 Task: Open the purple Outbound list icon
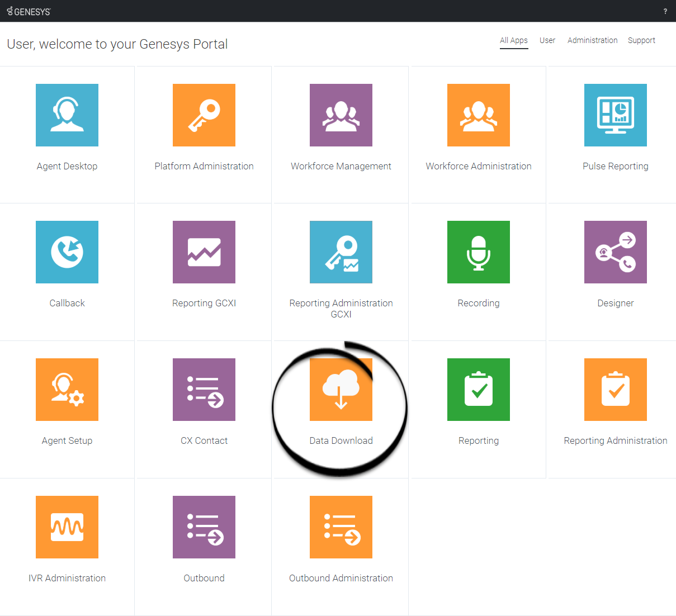[204, 527]
